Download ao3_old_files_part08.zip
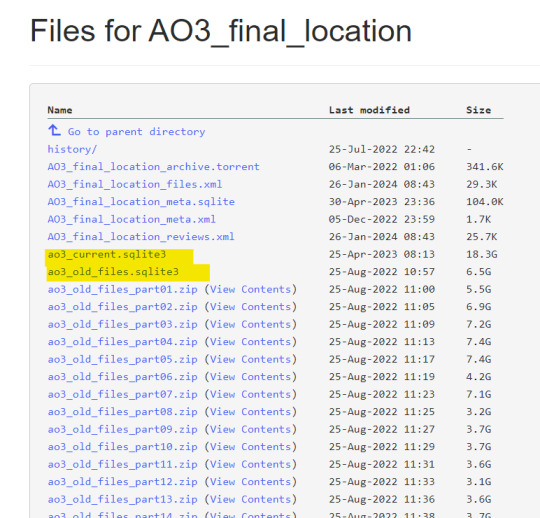This screenshot has height=518, width=540. [123, 412]
